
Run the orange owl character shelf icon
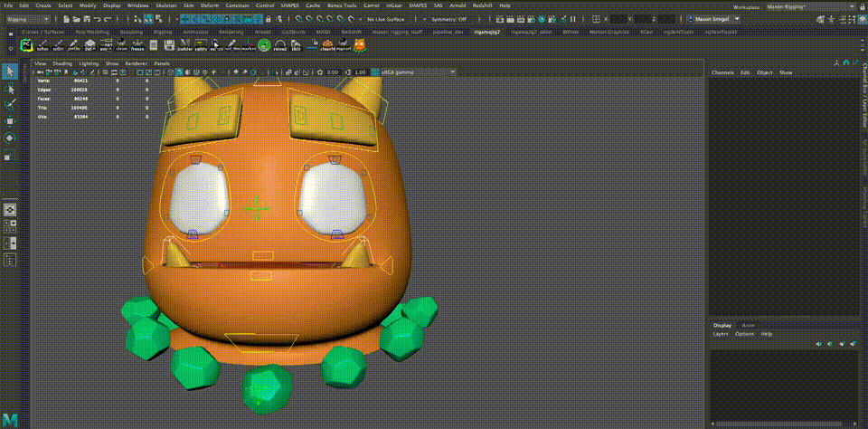point(360,45)
